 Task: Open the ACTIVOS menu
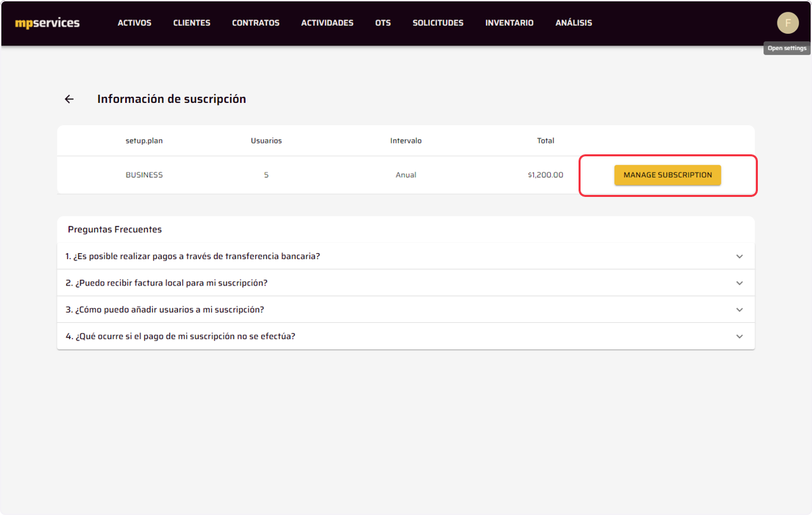(135, 23)
